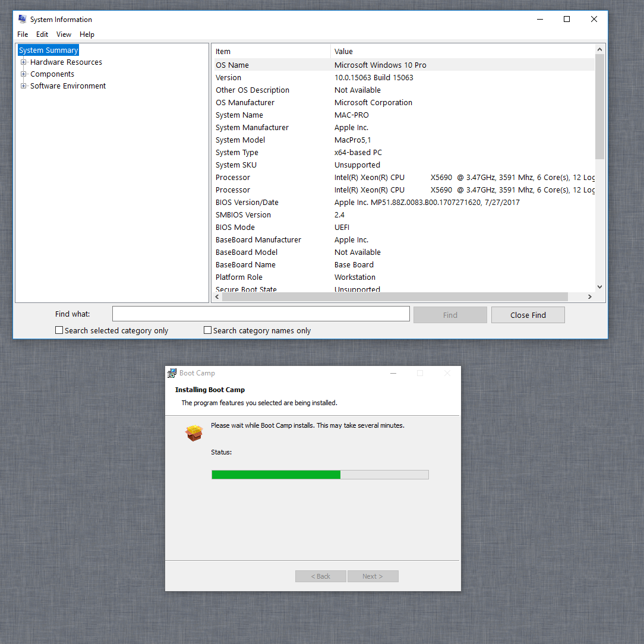Expand the Software Environment node
644x644 pixels.
click(x=23, y=86)
